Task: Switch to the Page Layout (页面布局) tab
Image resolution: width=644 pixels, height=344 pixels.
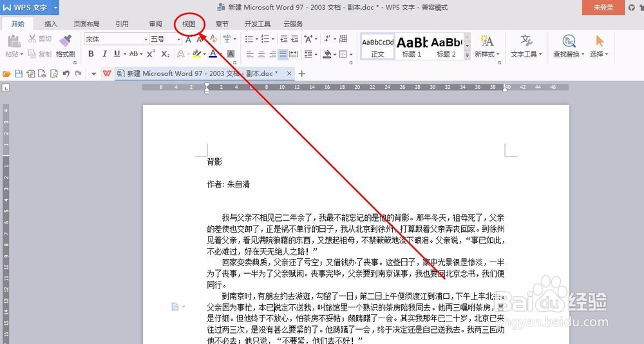Action: point(86,24)
